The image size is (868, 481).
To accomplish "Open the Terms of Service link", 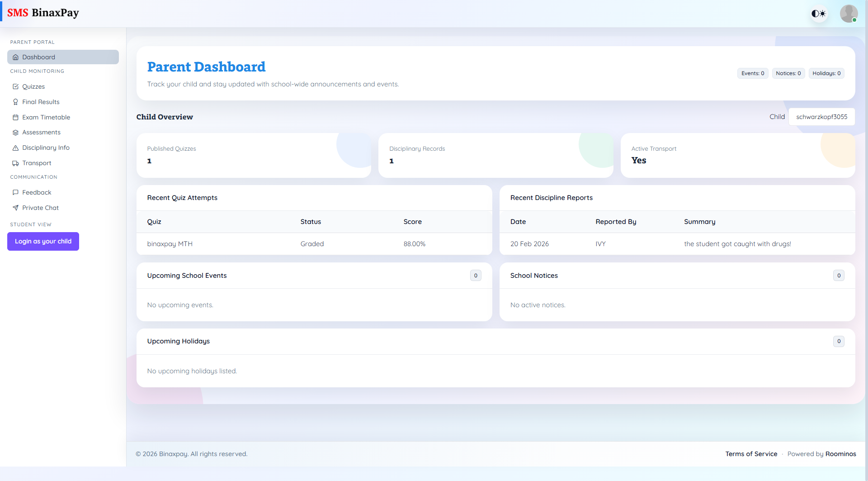I will (751, 454).
